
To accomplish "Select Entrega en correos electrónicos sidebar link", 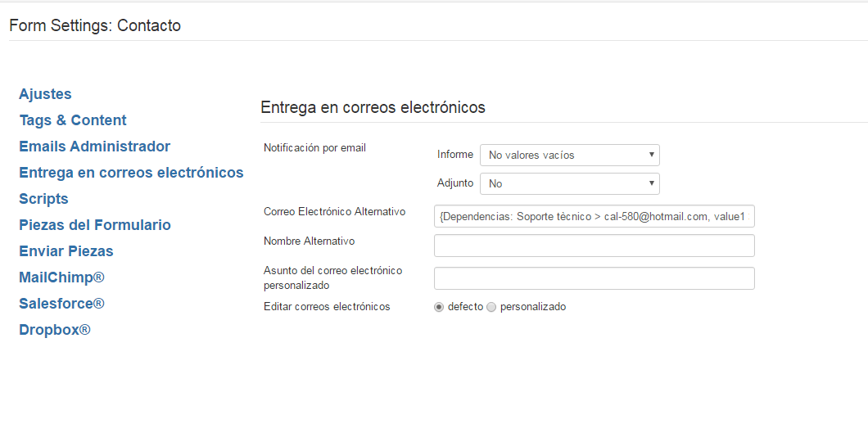I will (131, 173).
